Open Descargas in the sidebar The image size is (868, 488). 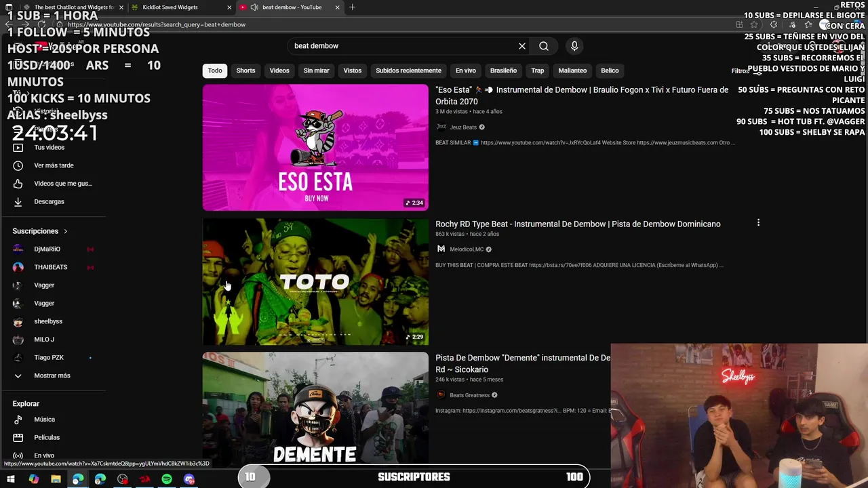(x=49, y=201)
